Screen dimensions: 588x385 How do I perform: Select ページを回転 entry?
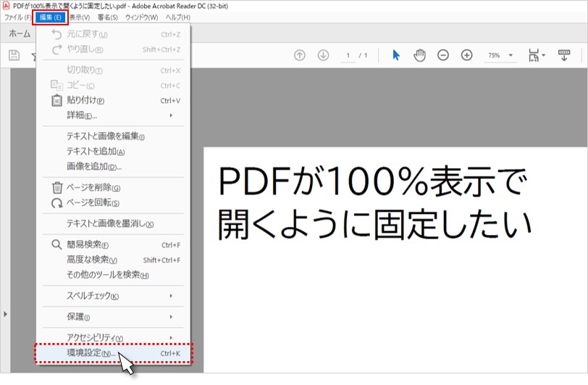click(114, 202)
